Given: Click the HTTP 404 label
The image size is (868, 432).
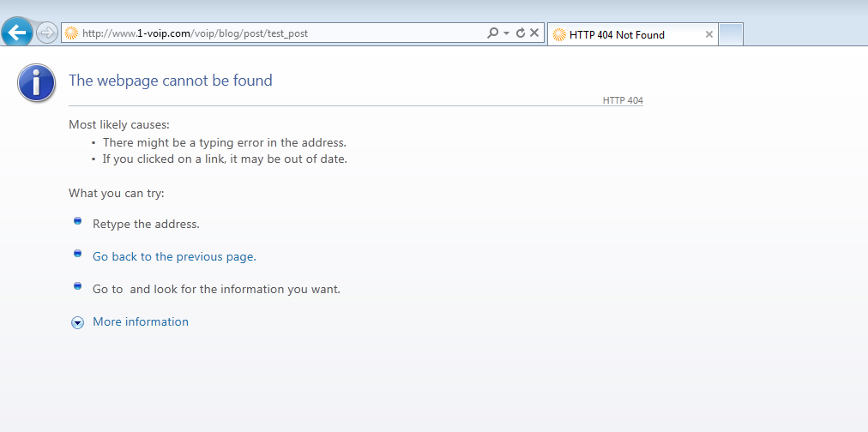Looking at the screenshot, I should [x=623, y=100].
